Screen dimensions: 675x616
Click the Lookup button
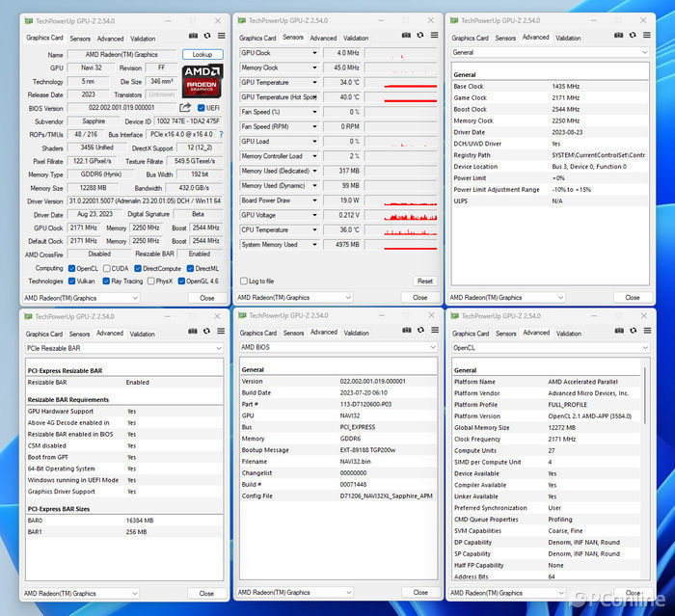click(202, 55)
